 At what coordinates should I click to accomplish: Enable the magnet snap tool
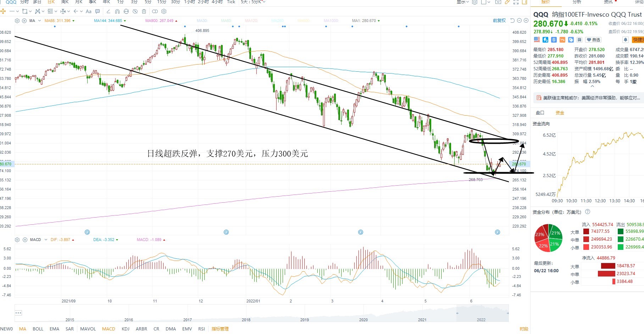(117, 11)
